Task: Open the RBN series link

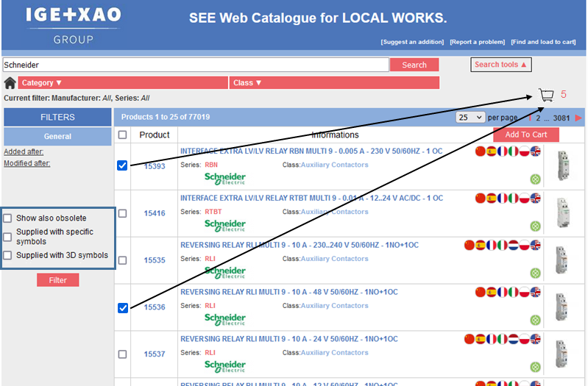Action: click(211, 165)
